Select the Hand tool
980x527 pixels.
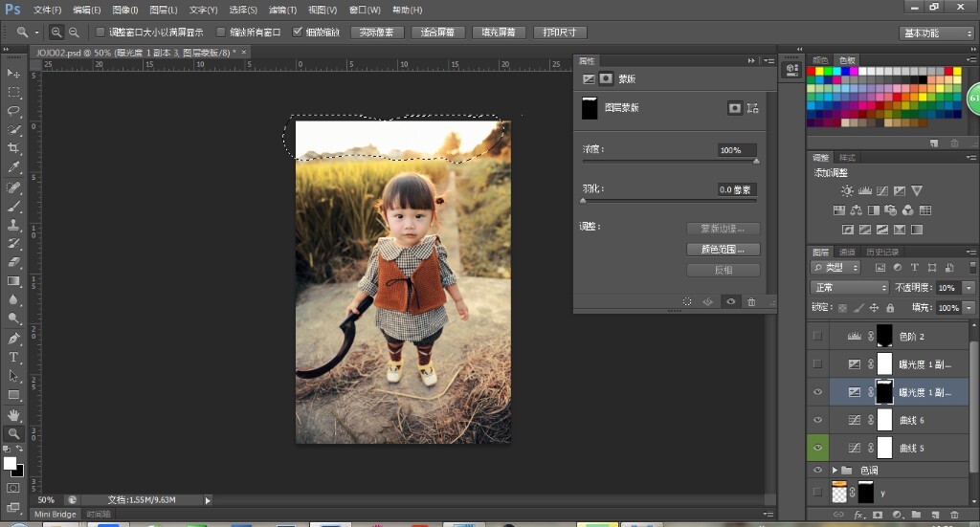coord(13,414)
